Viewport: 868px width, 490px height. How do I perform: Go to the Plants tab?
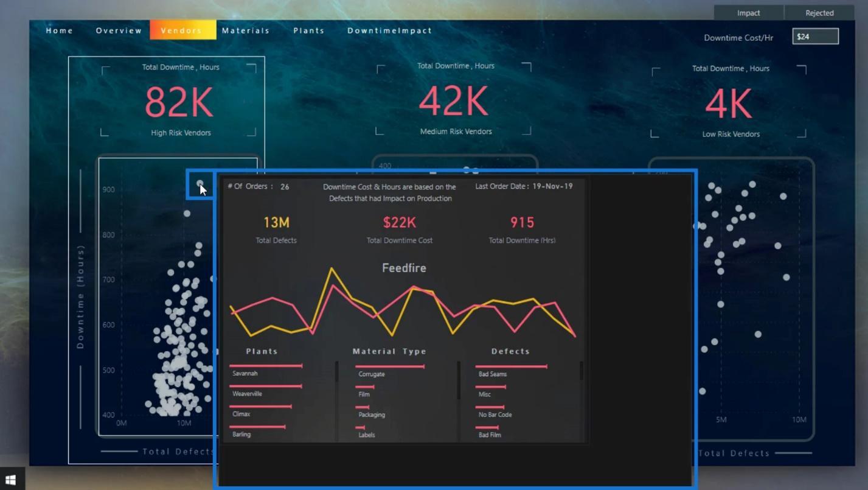(x=309, y=30)
